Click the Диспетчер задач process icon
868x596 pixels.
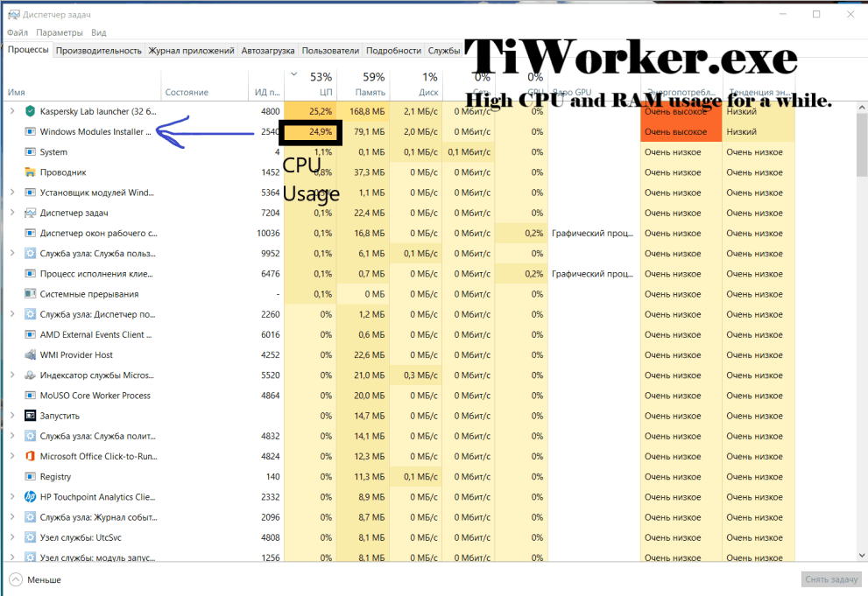point(29,213)
